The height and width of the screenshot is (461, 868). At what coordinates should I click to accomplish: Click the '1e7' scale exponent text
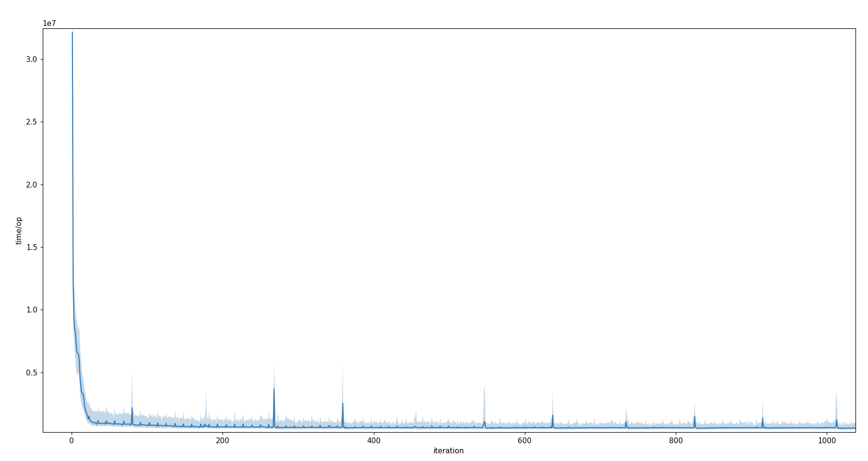point(50,23)
